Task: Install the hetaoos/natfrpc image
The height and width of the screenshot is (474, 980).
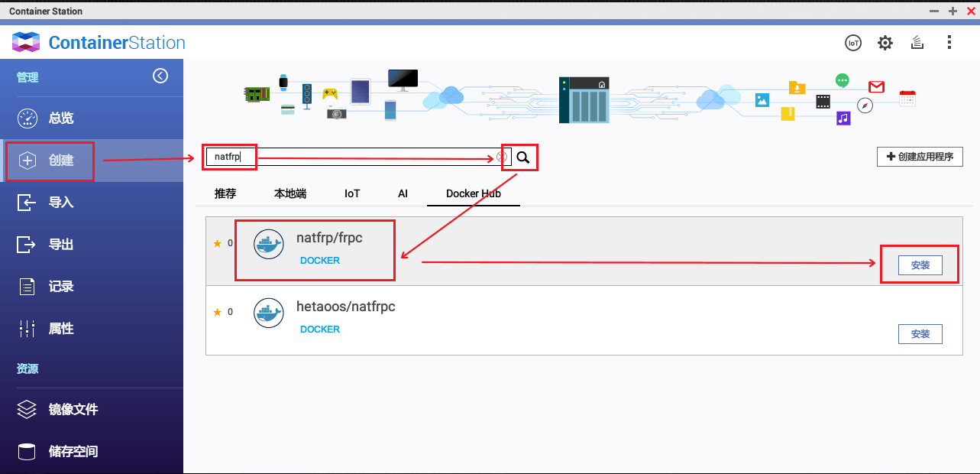Action: [x=920, y=334]
